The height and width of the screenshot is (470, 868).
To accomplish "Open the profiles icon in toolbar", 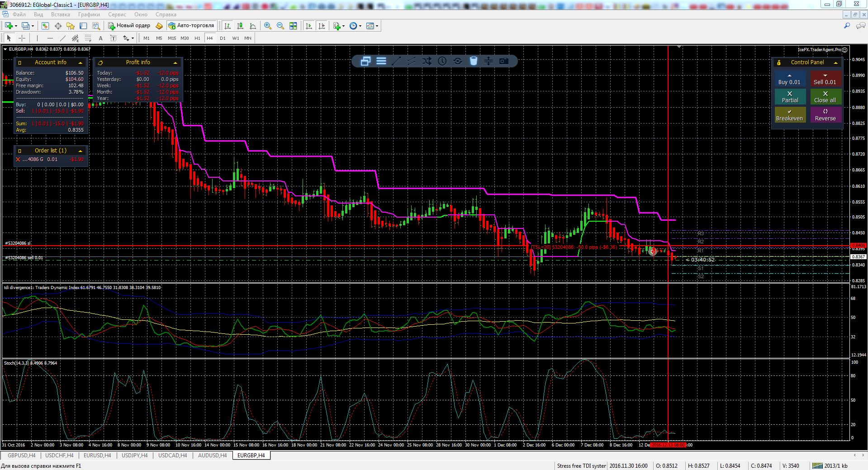I will (25, 26).
